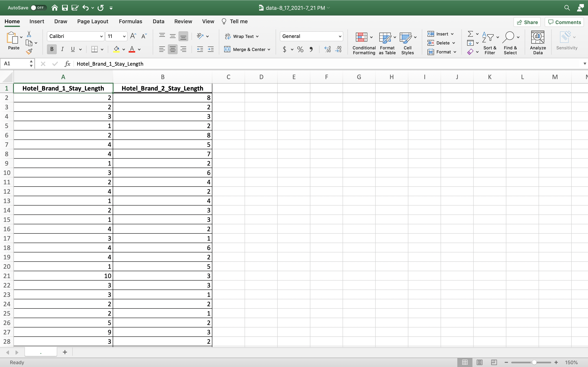
Task: Open the Calibri font name dropdown
Action: tap(101, 36)
